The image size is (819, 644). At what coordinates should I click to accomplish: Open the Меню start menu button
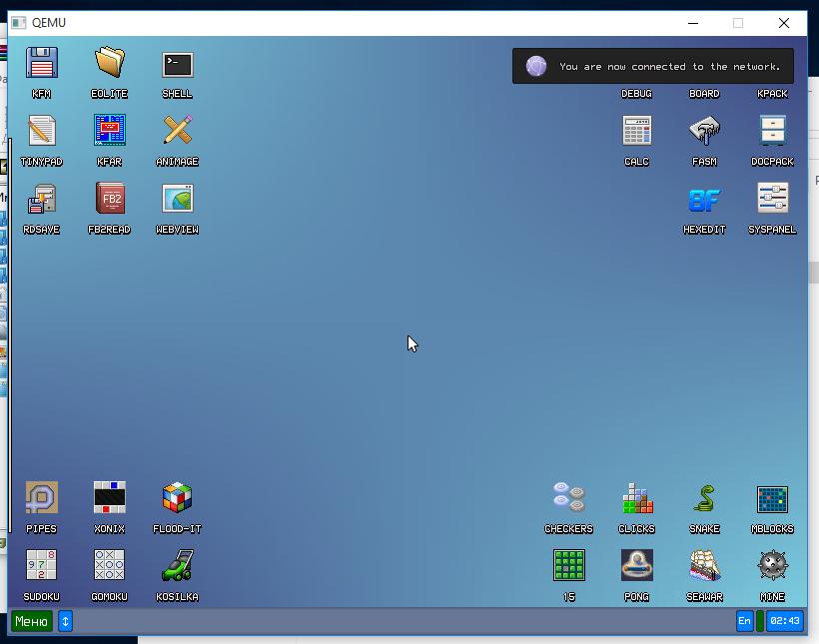pyautogui.click(x=31, y=621)
